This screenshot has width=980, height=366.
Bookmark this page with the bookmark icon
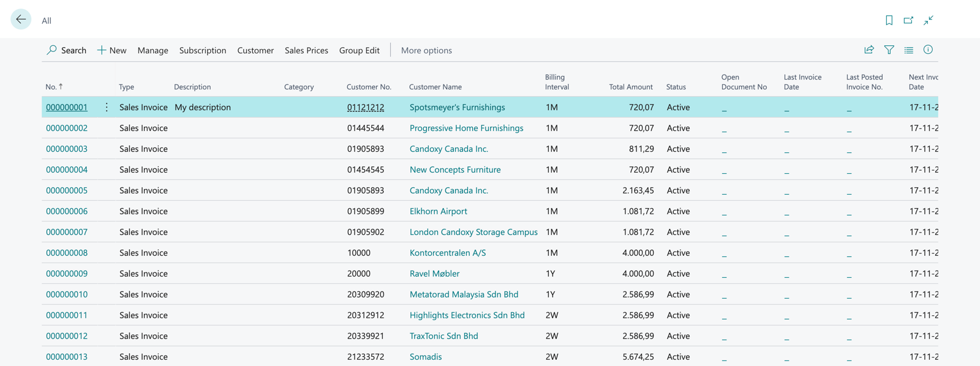[x=889, y=20]
